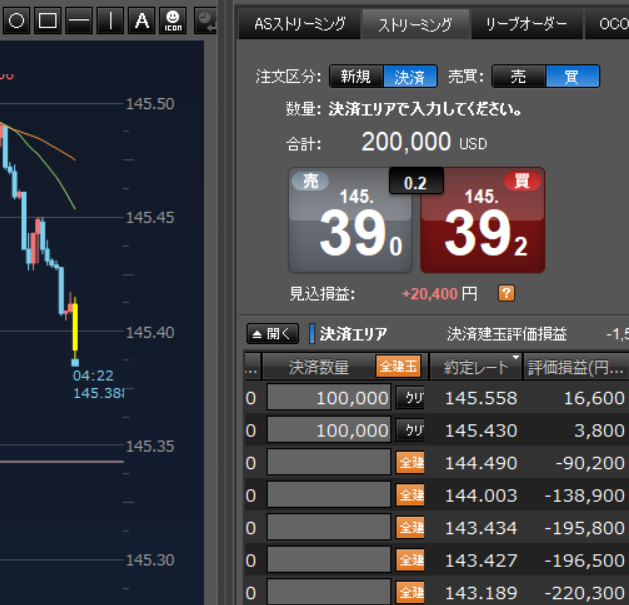629x605 pixels.
Task: Sort by 約定レート column header
Action: pos(476,366)
